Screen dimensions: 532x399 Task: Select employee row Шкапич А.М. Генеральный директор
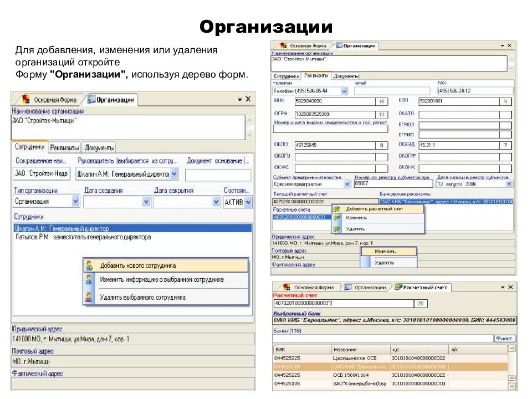point(132,228)
